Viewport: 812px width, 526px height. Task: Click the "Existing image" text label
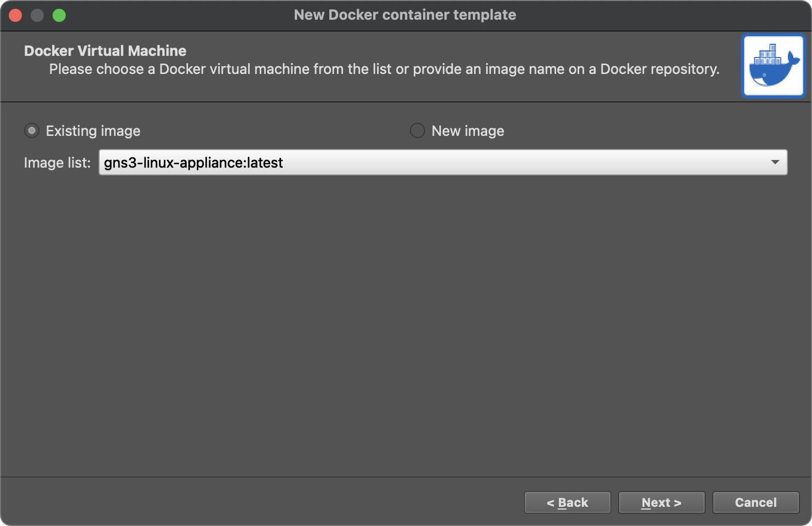coord(93,131)
